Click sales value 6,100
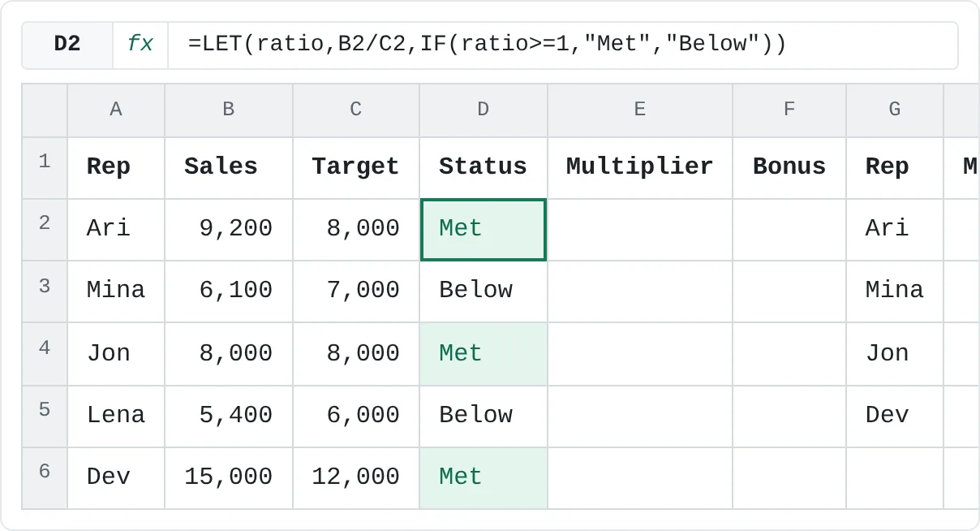Screen dimensions: 980x531 coord(229,291)
